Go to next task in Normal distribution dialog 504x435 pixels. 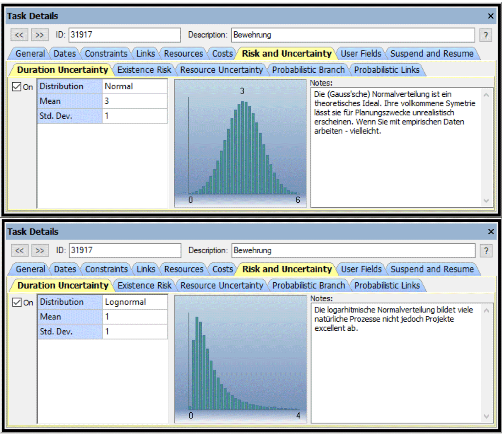tap(40, 35)
